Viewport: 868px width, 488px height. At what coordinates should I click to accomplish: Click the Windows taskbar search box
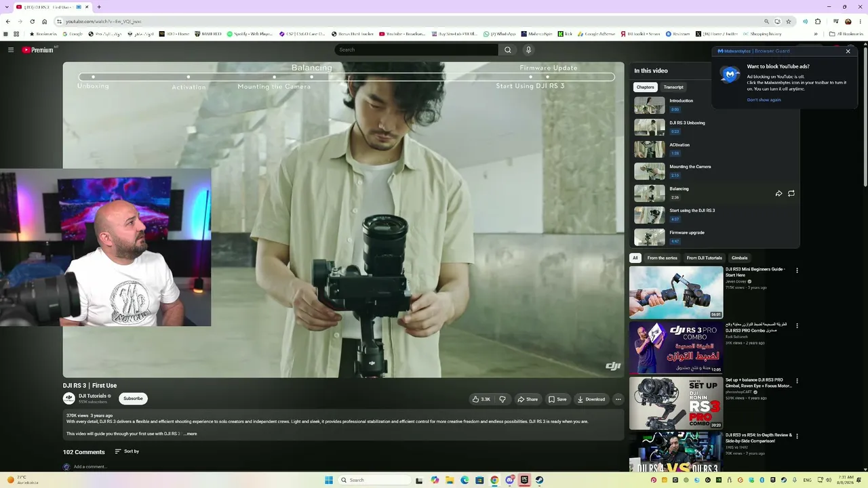pyautogui.click(x=375, y=480)
